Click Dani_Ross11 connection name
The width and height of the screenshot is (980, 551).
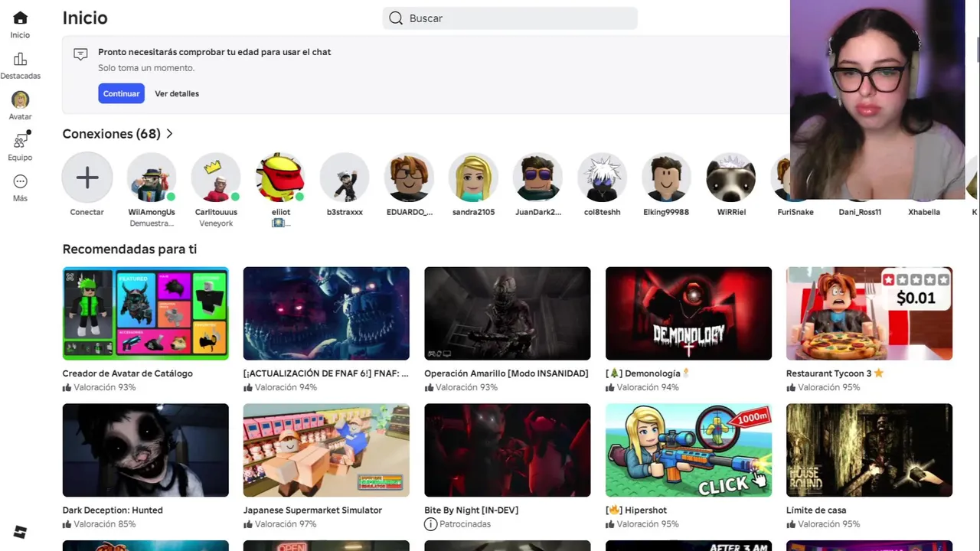point(860,212)
